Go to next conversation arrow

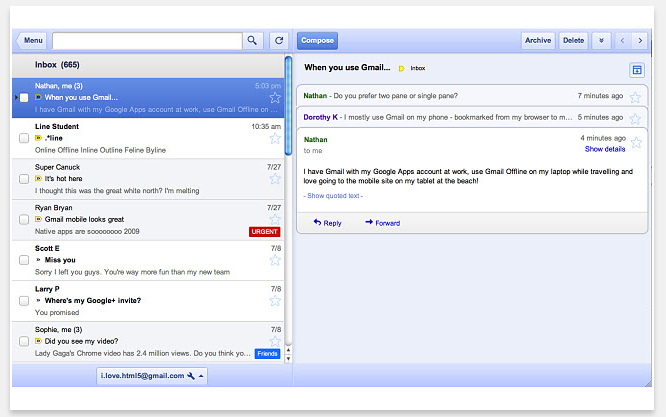pyautogui.click(x=640, y=41)
